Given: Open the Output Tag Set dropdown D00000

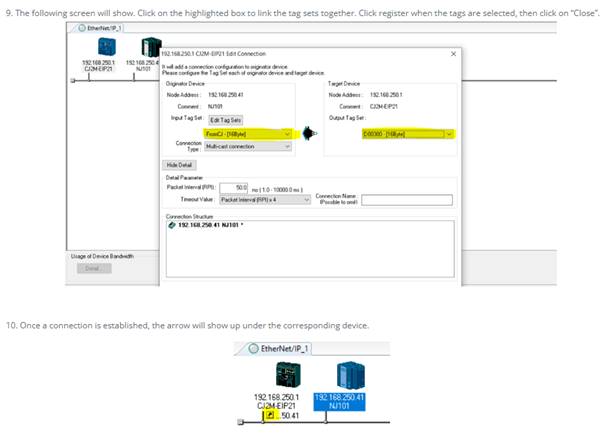Looking at the screenshot, I should 408,134.
